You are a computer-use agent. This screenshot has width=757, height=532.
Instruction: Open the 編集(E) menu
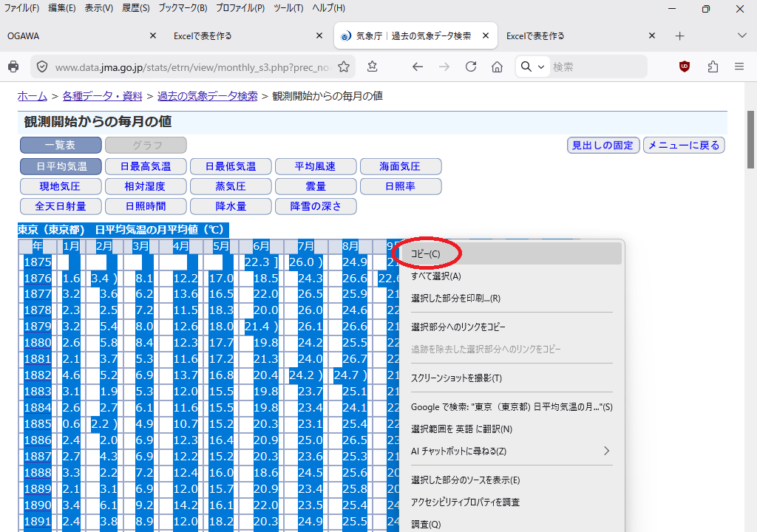click(x=62, y=8)
